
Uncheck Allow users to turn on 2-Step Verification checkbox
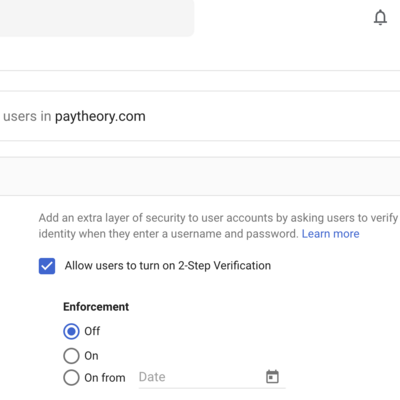pyautogui.click(x=47, y=266)
